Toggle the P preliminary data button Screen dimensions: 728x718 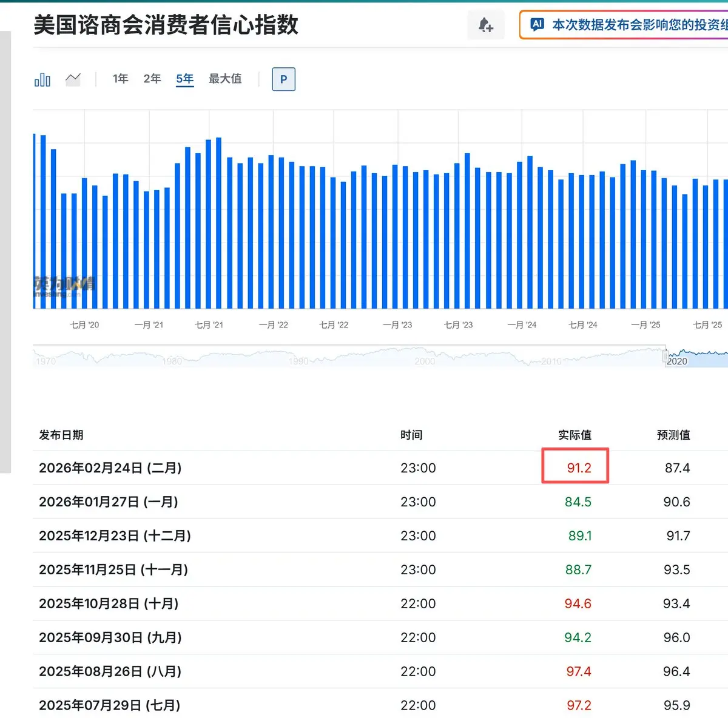click(283, 79)
